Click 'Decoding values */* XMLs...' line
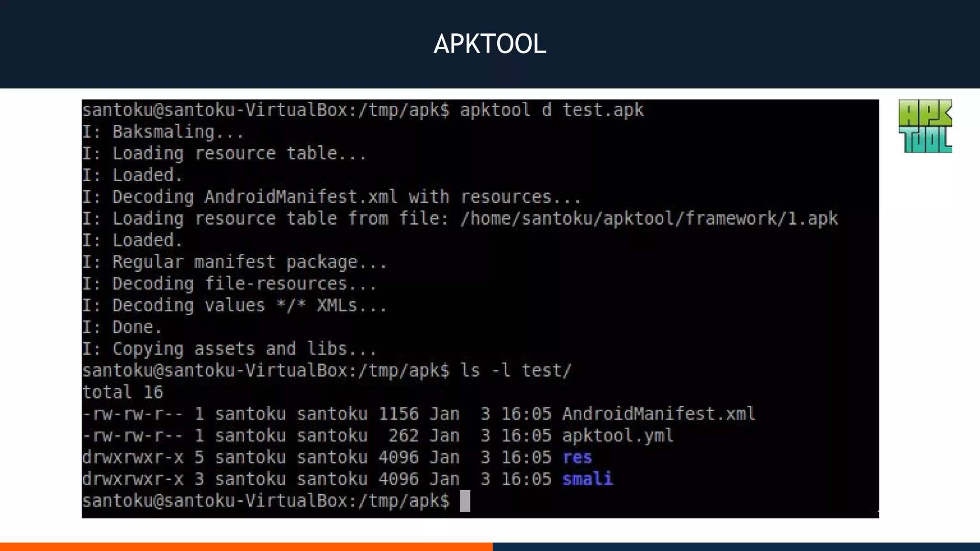Image resolution: width=980 pixels, height=551 pixels. coord(234,305)
